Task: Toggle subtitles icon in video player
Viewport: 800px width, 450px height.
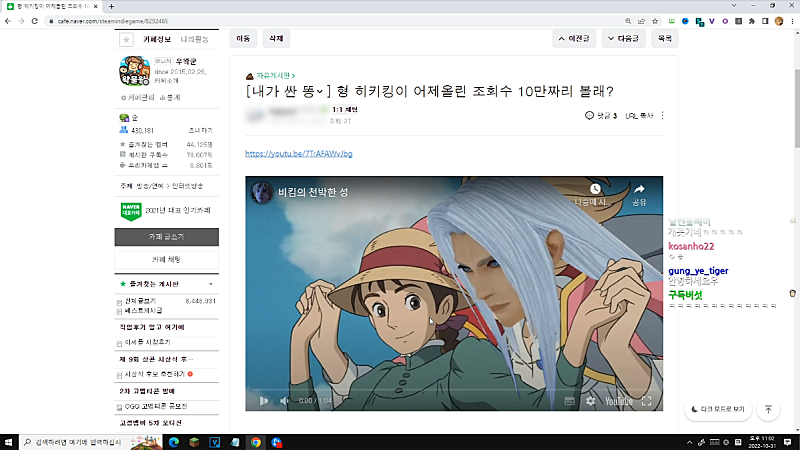Action: pyautogui.click(x=570, y=401)
